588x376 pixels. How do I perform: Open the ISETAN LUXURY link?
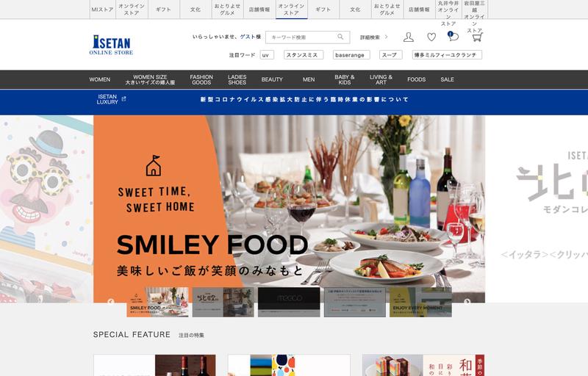coord(107,99)
